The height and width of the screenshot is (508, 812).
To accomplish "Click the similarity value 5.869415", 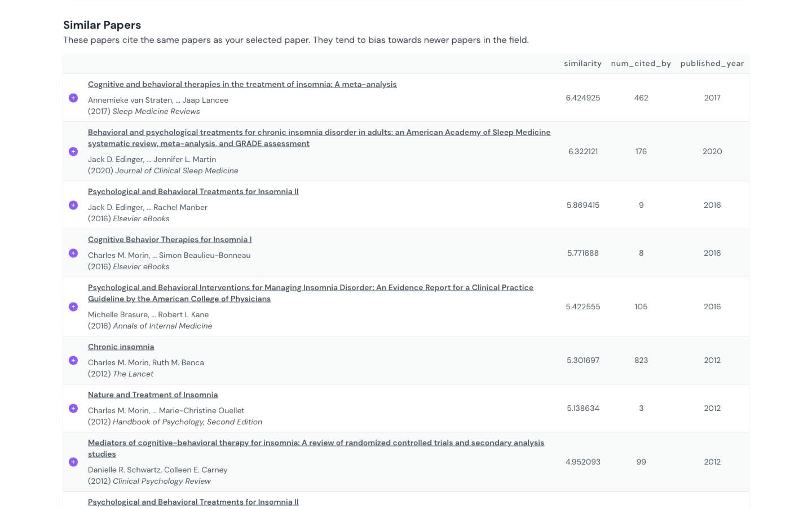I will [583, 205].
